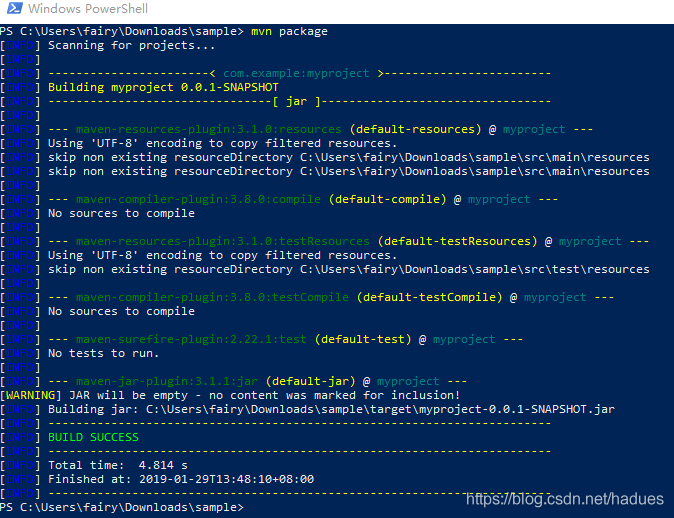Click "No tests to run." line
This screenshot has height=518, width=674.
pyautogui.click(x=103, y=353)
